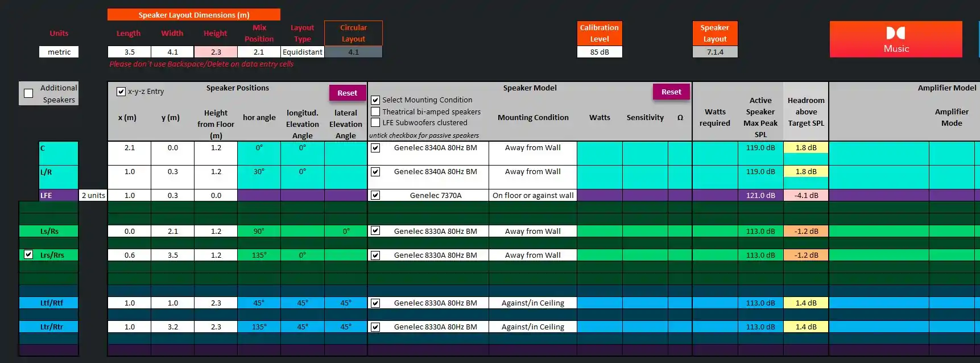Open LFE mounting condition cell

coord(533,195)
